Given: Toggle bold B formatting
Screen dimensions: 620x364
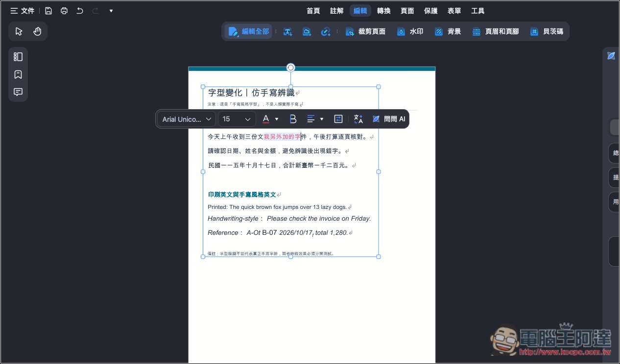Looking at the screenshot, I should pos(293,119).
